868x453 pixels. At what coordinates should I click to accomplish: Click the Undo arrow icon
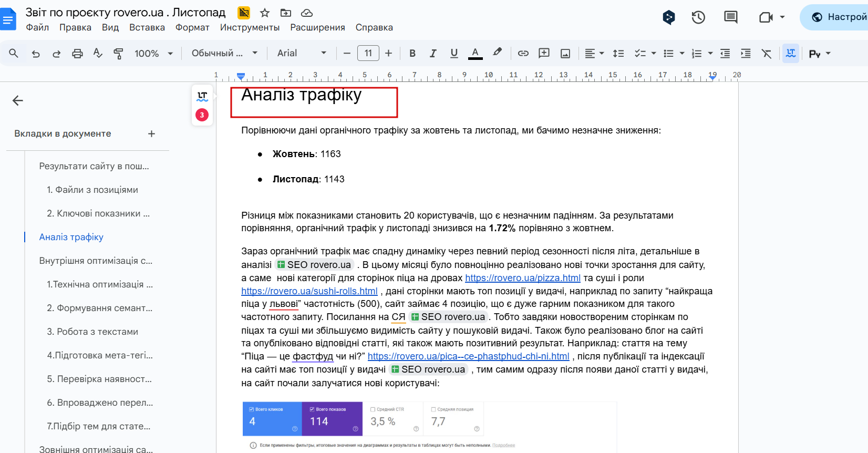click(x=36, y=54)
